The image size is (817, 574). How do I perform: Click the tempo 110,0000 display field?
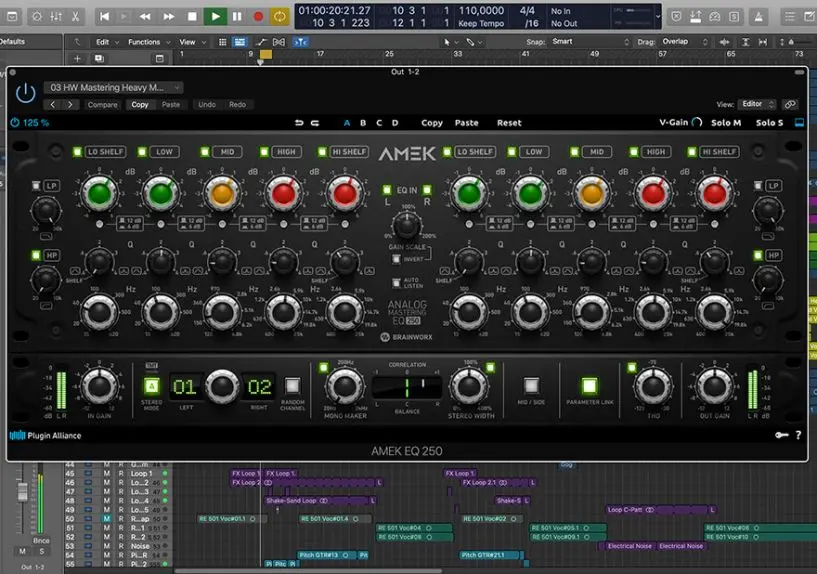(481, 10)
